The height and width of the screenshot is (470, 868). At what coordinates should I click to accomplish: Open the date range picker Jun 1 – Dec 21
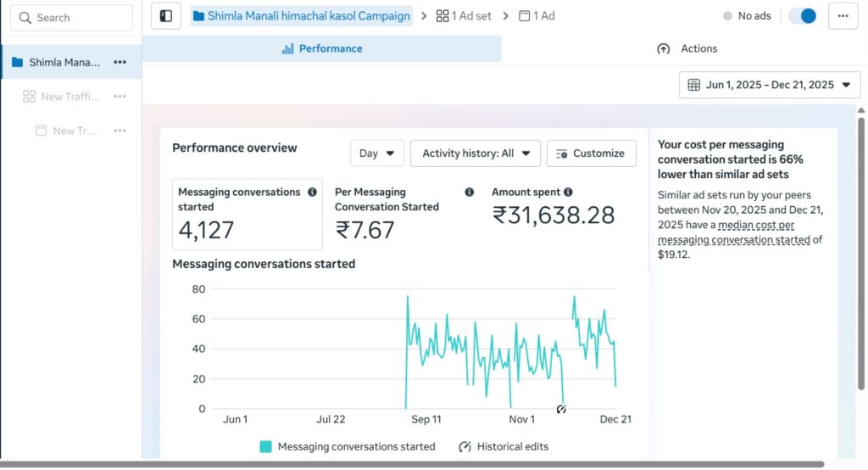click(x=770, y=85)
